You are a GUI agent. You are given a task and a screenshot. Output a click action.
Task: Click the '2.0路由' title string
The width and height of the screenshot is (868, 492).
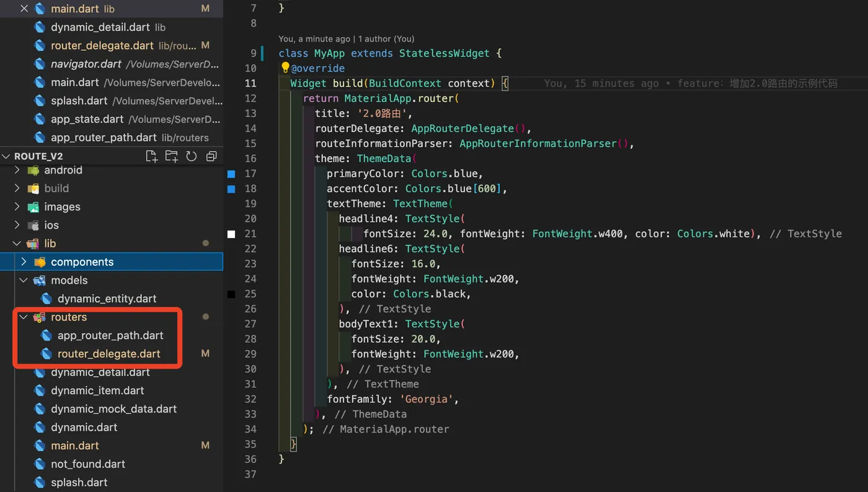coord(382,113)
